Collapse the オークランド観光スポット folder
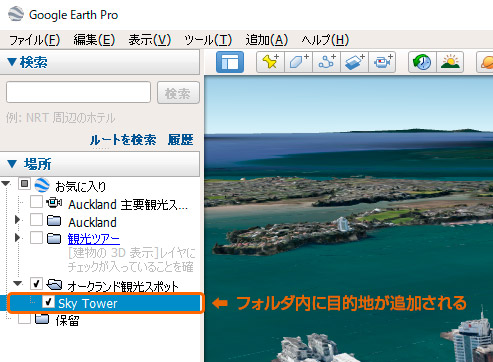This screenshot has height=362, width=493. click(x=18, y=284)
